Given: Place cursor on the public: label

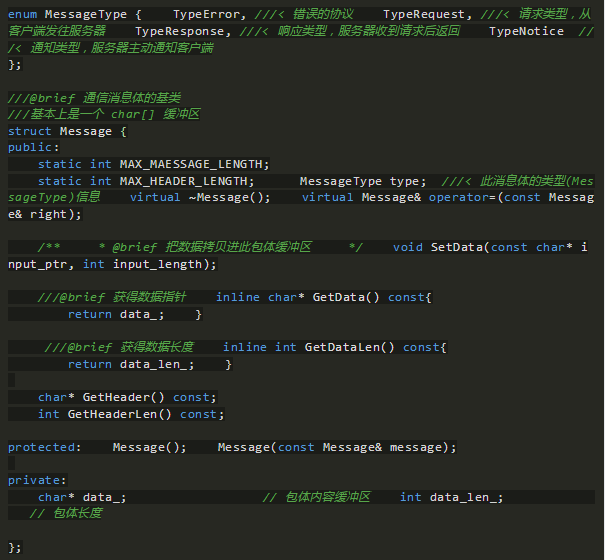Looking at the screenshot, I should tap(30, 147).
